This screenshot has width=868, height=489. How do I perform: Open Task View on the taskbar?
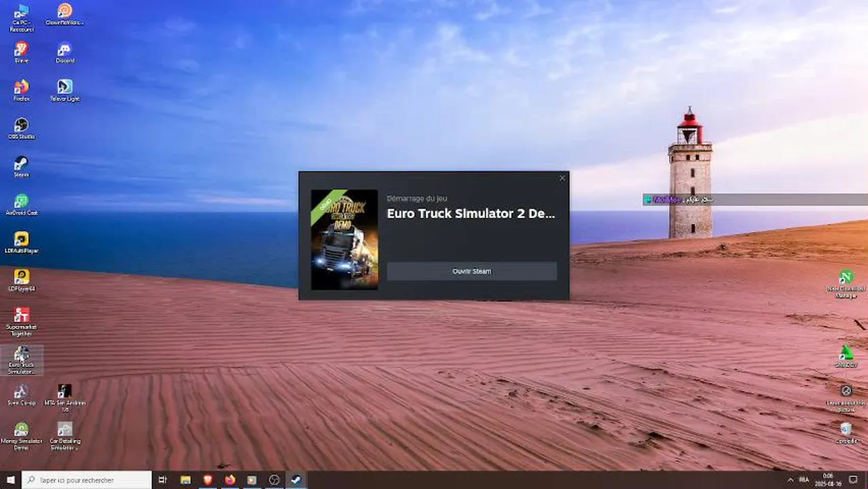162,479
